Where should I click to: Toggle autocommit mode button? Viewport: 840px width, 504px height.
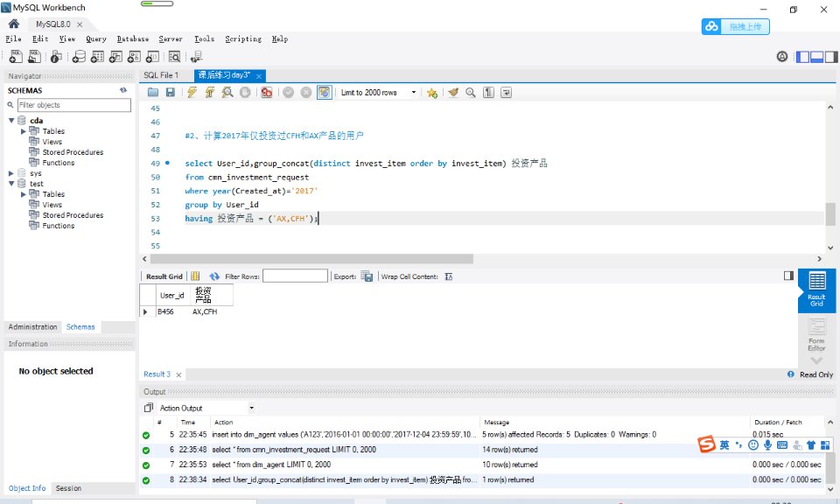click(325, 93)
